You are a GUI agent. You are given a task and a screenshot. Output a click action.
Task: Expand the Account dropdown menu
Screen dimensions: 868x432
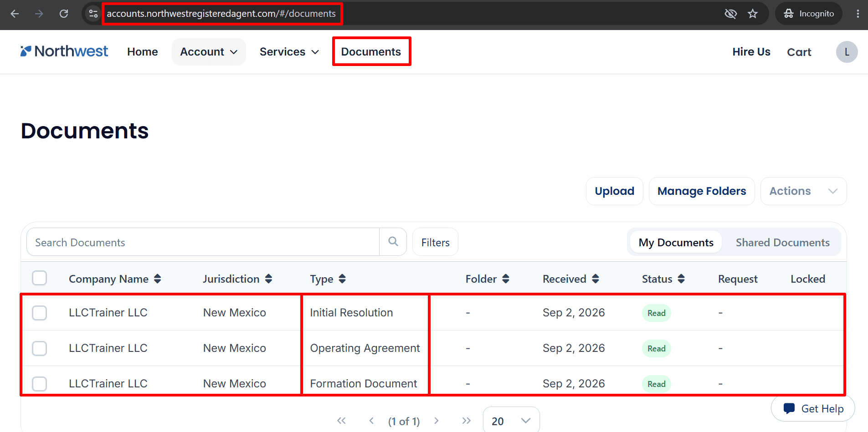click(209, 52)
